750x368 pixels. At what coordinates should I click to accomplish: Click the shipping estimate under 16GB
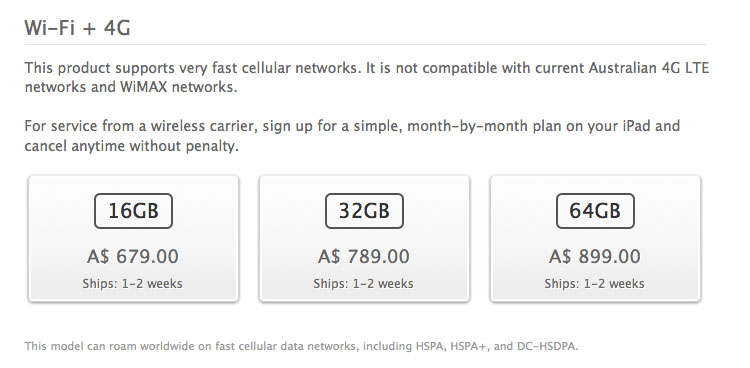pos(132,284)
